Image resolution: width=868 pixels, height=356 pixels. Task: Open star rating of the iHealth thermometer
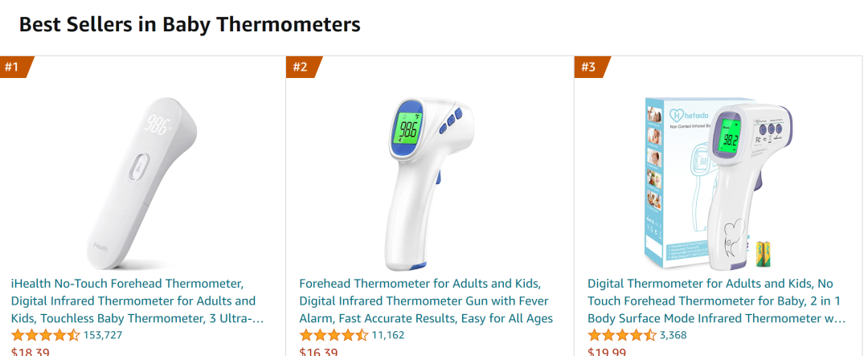coord(45,335)
